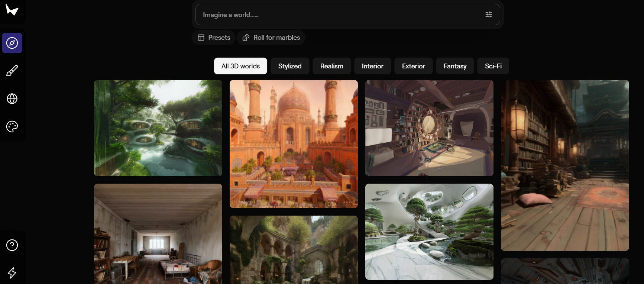Open the compass Explore page

[12, 43]
